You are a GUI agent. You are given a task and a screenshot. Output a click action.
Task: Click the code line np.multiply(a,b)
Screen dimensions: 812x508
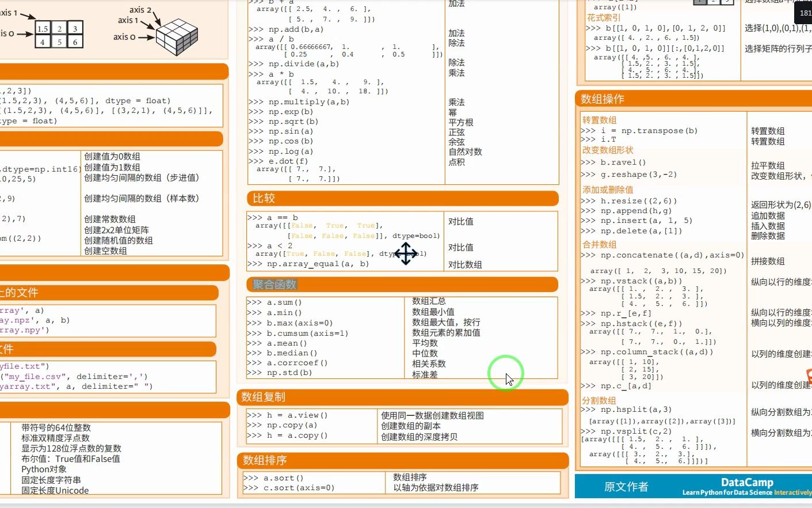[299, 102]
